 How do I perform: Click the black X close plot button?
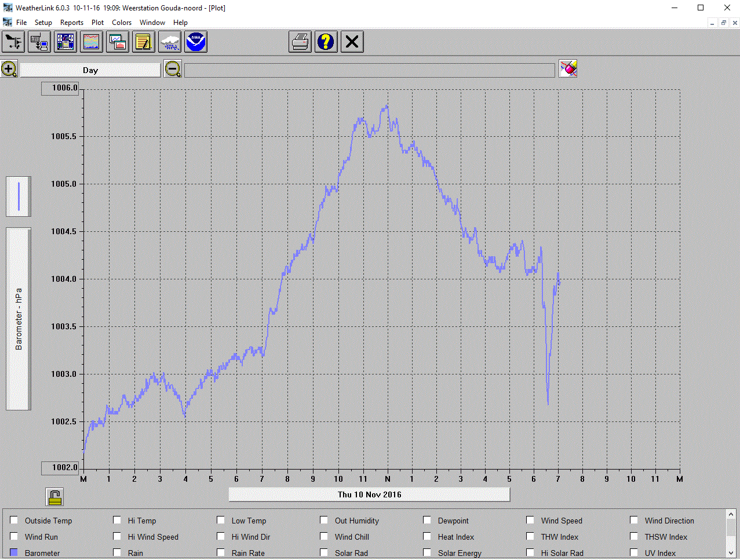(352, 42)
